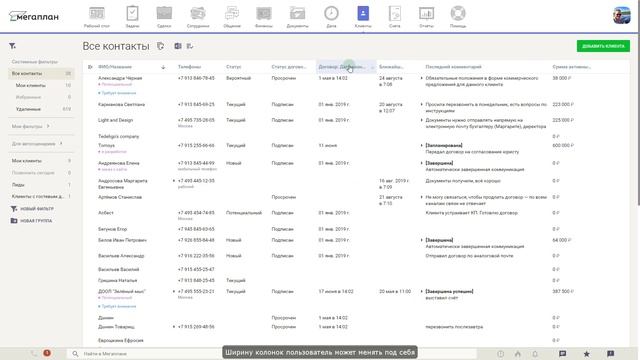The height and width of the screenshot is (360, 640).
Task: Open the Документы folder section
Action: (x=297, y=17)
